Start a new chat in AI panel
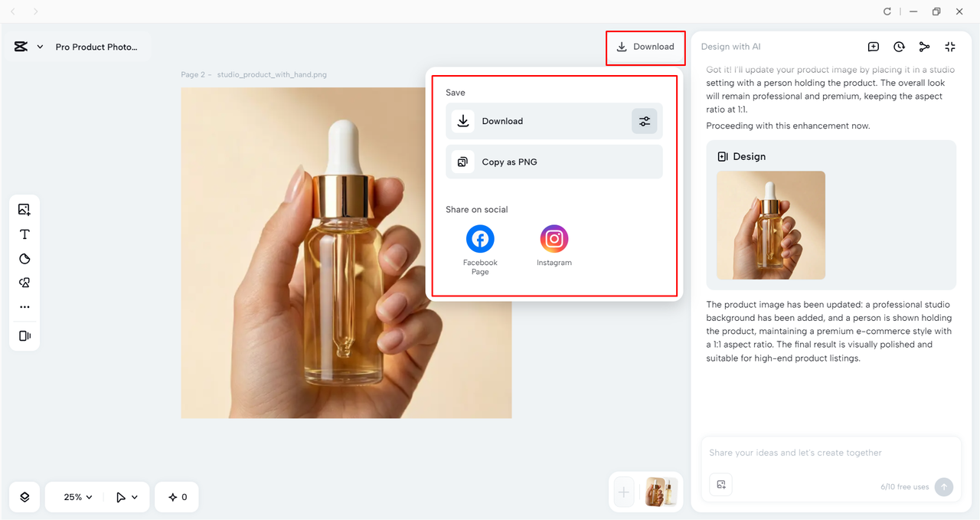 pyautogui.click(x=873, y=47)
